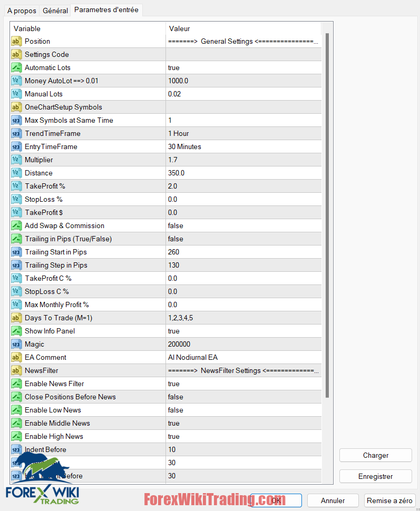The width and height of the screenshot is (420, 511).
Task: Click the string icon beside OneChartSetup Symbols
Action: (x=16, y=107)
